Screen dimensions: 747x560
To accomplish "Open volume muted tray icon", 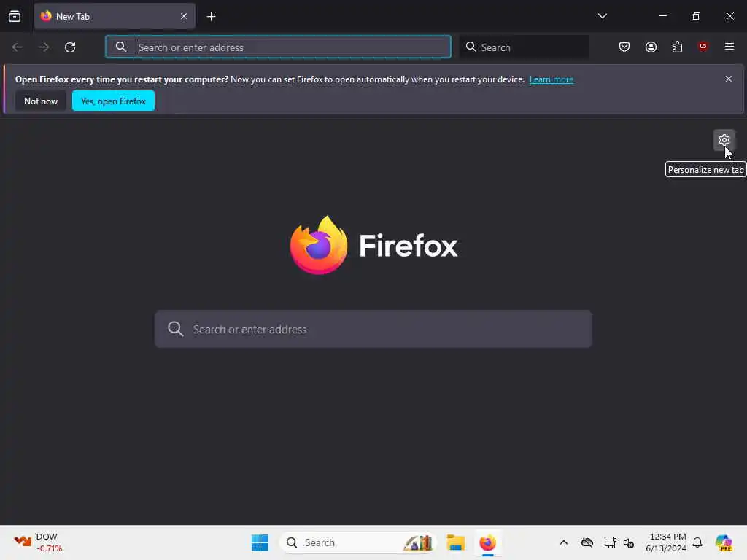I will pyautogui.click(x=628, y=542).
